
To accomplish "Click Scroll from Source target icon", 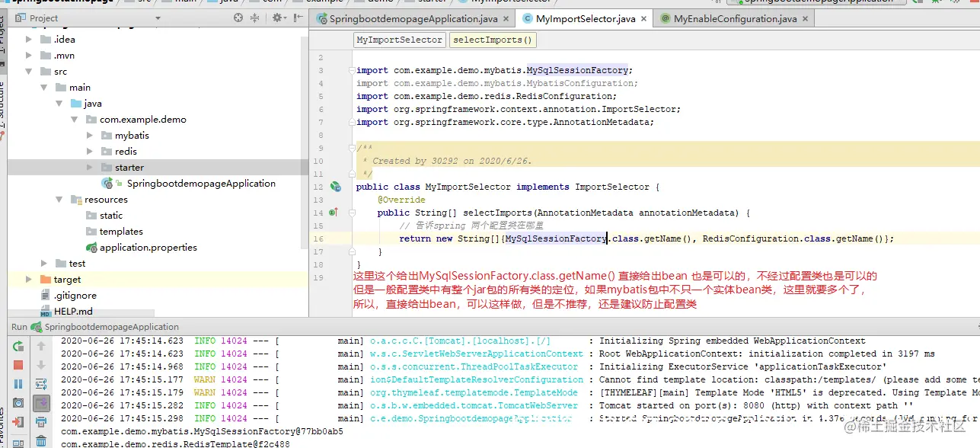I will coord(238,18).
